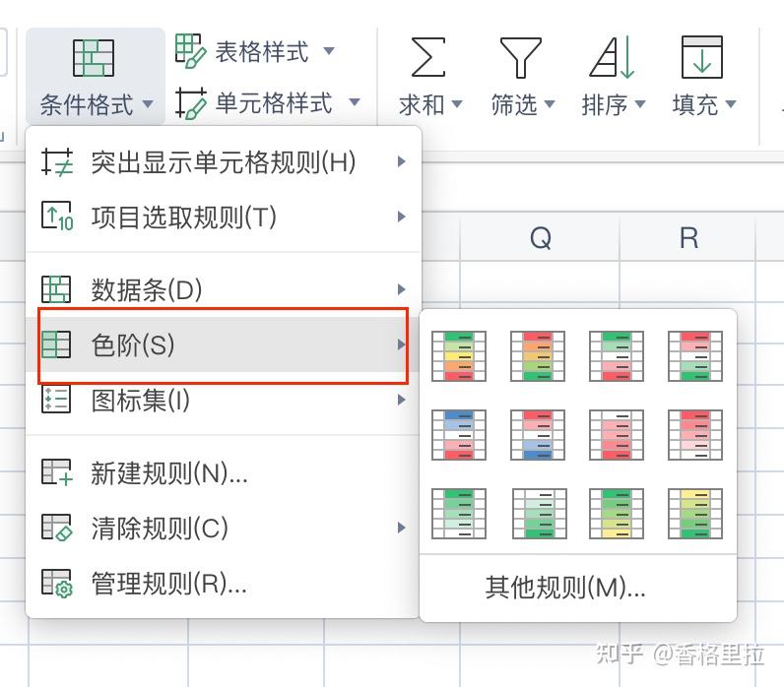Screen dimensions: 784x687
Task: Click the 表格样式 label
Action: pos(263,51)
